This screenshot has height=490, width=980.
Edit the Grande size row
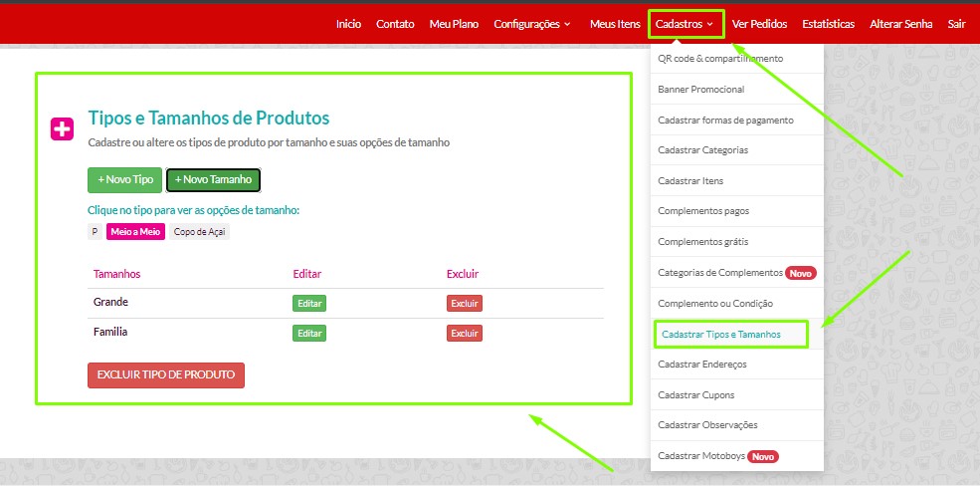309,304
